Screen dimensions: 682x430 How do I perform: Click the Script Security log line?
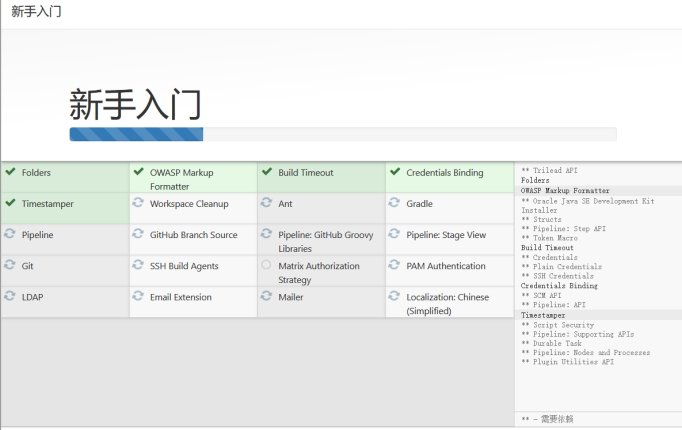tap(558, 325)
